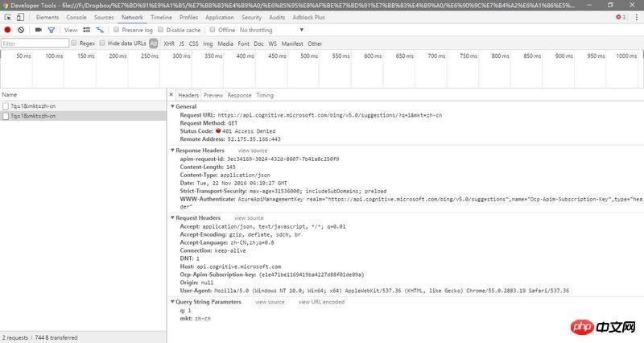Collapse the General section

(x=172, y=106)
